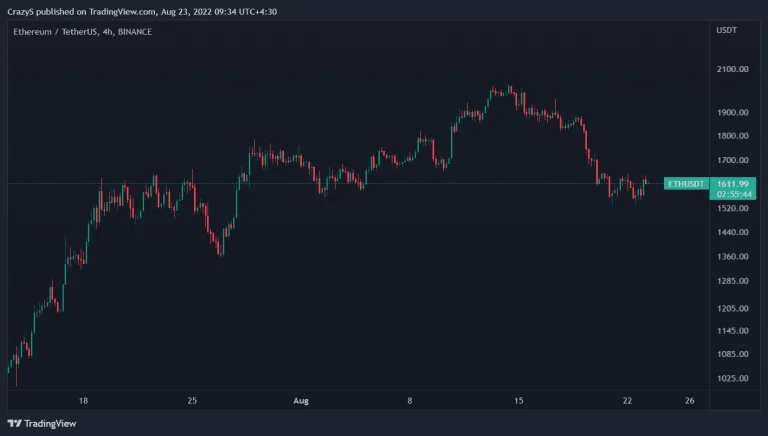Viewport: 768px width, 436px height.
Task: Click the 02:55:44 candle countdown timer
Action: coord(733,194)
